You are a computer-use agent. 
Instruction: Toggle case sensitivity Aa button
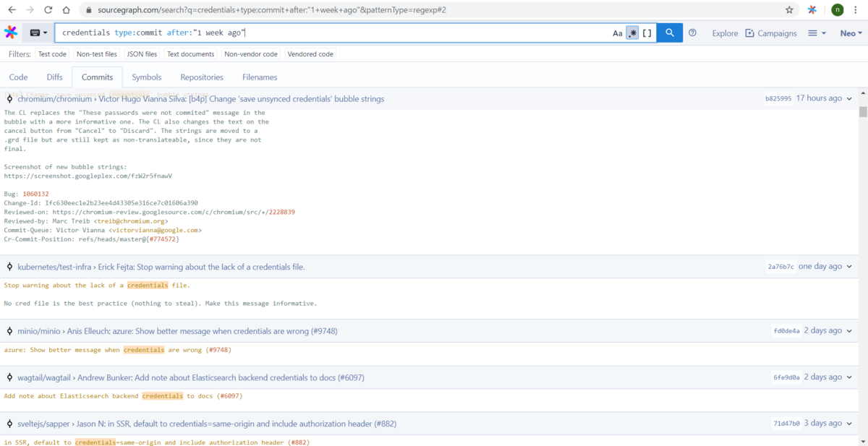click(617, 33)
